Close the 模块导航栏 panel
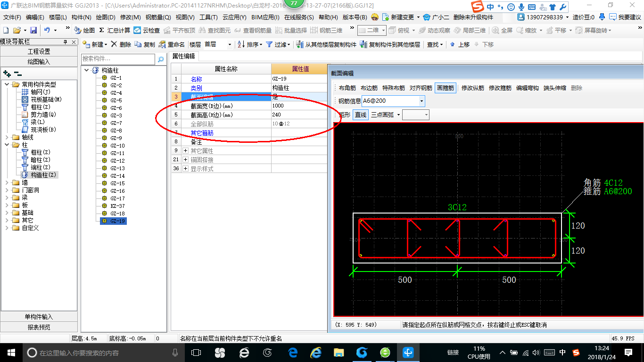 [74, 42]
